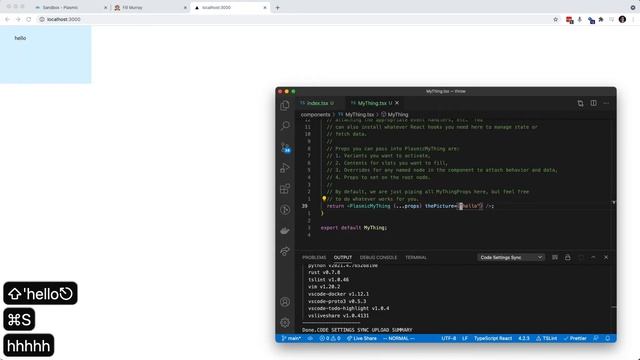Maximize the bottom panel with chevron up
Screen dimensions: 640x360
coord(593,258)
